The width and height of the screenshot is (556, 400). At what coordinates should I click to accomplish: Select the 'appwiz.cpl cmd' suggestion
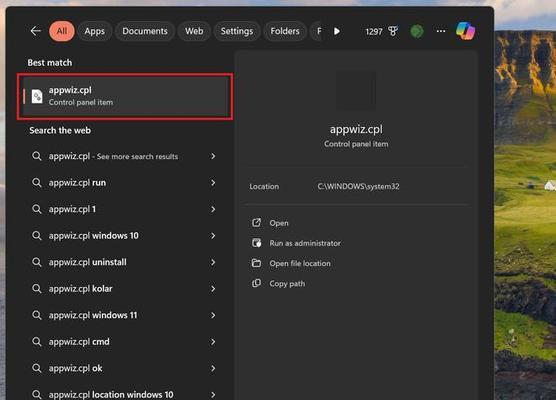125,342
